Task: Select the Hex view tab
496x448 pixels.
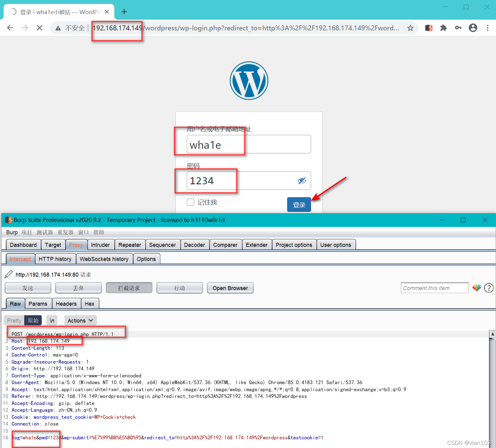Action: click(90, 304)
